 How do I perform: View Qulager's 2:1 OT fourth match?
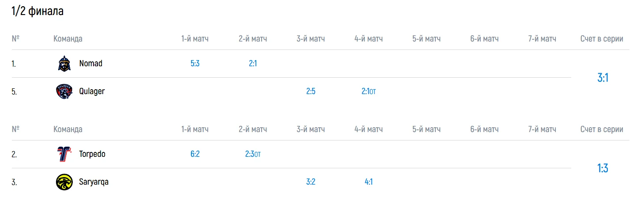pyautogui.click(x=368, y=91)
